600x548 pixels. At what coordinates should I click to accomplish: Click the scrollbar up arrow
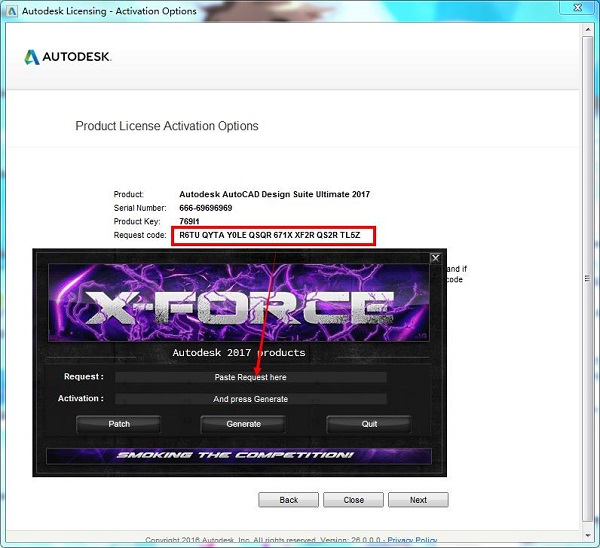589,29
